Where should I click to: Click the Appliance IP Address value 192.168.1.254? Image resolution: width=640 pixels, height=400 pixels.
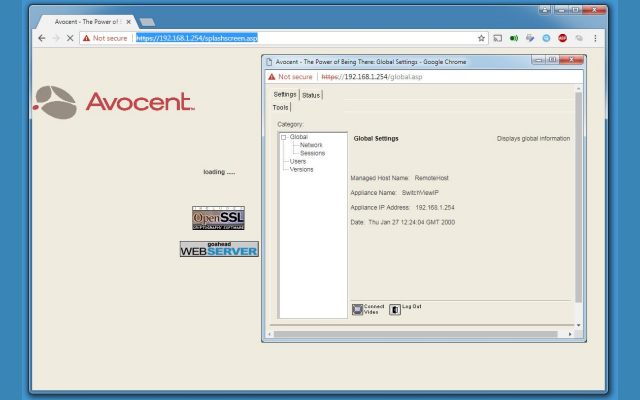click(435, 207)
